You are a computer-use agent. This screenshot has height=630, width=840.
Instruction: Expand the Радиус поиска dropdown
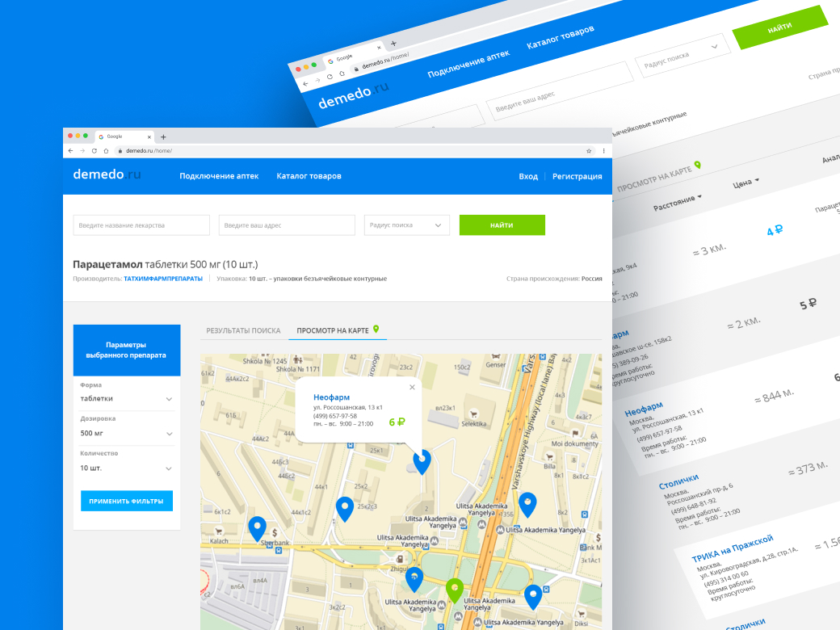(x=405, y=225)
